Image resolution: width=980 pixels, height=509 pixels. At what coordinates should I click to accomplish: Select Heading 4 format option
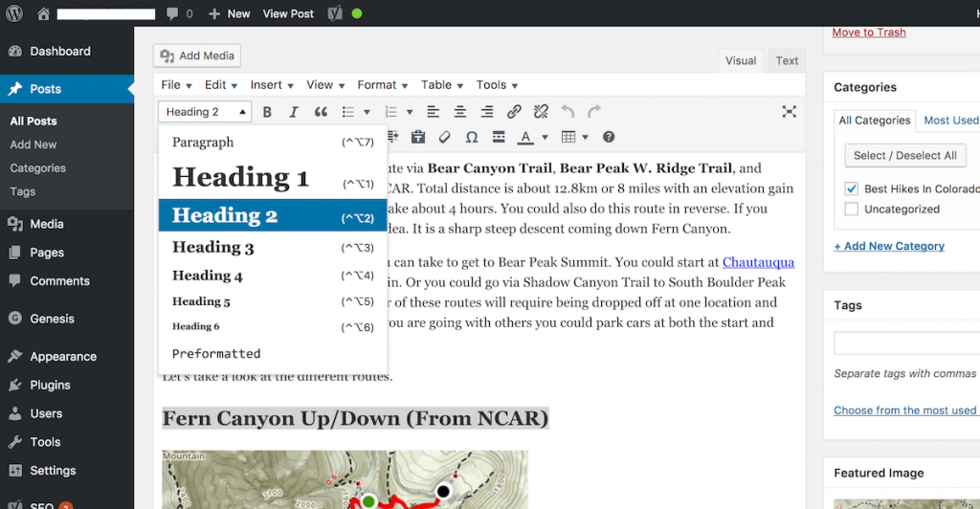click(x=273, y=276)
